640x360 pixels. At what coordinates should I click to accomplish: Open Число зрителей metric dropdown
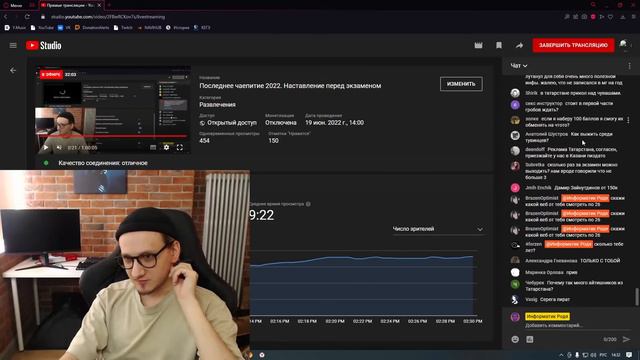[x=438, y=229]
